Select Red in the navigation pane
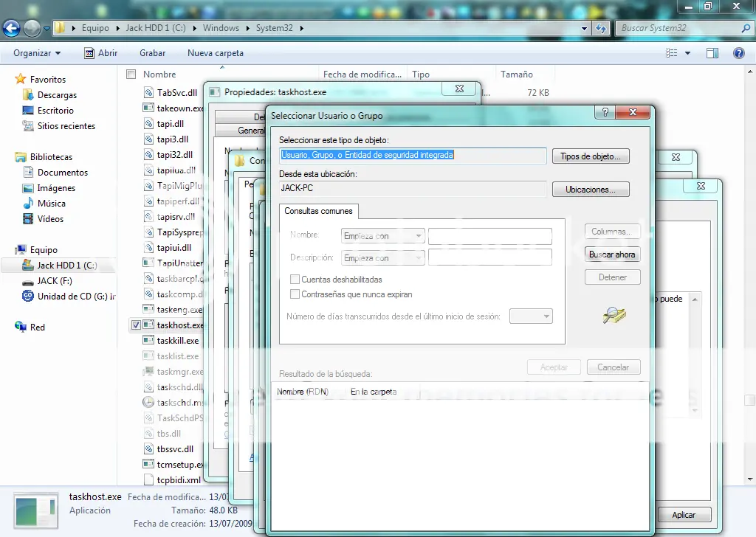Screen dimensions: 756x537 (37, 327)
